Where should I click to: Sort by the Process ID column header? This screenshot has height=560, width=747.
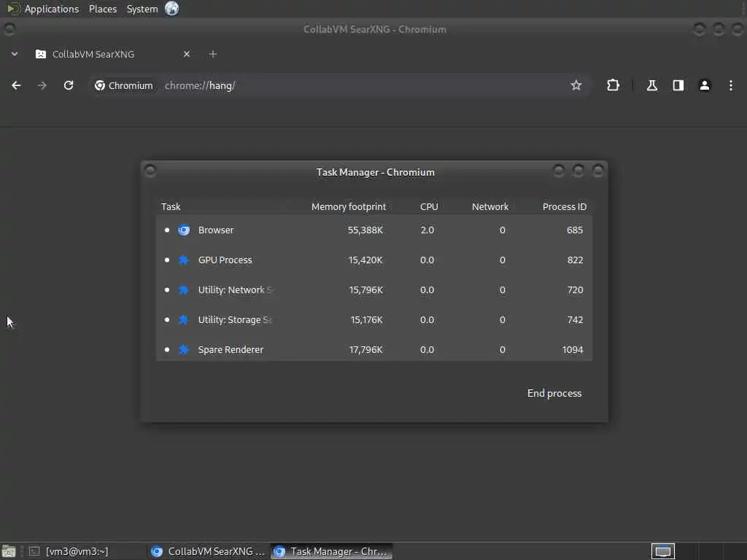click(565, 206)
